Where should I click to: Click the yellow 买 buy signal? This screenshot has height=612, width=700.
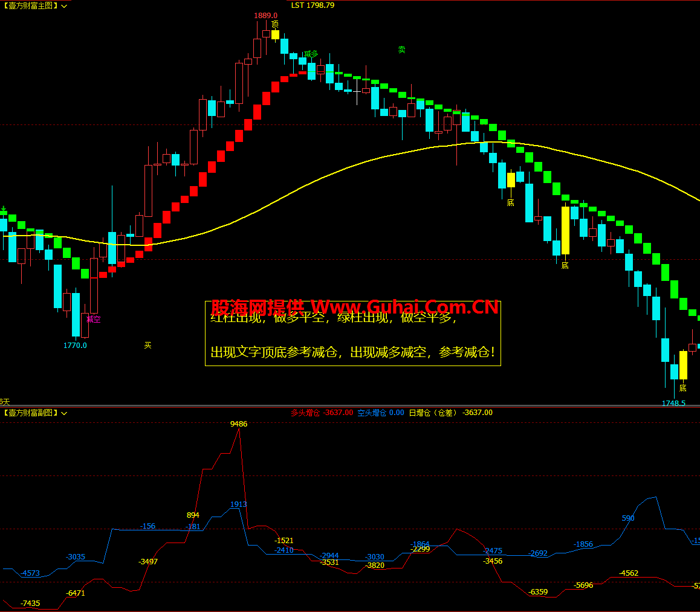[x=147, y=345]
